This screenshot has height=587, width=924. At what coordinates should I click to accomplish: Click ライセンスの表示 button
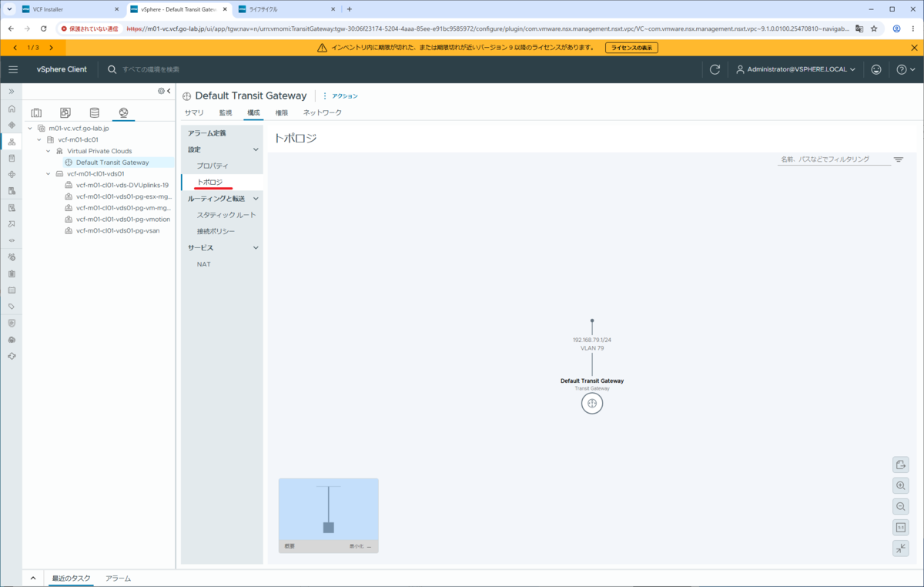[631, 48]
